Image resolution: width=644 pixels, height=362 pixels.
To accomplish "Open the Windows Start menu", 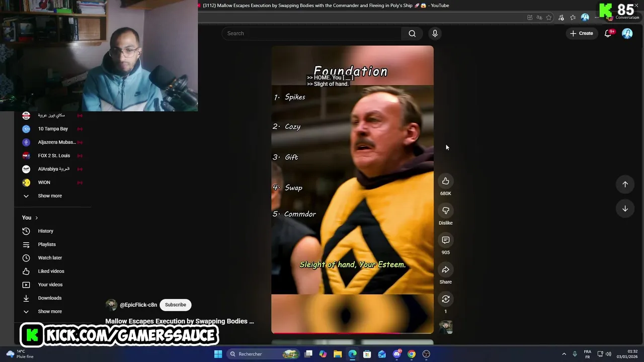I will click(218, 354).
